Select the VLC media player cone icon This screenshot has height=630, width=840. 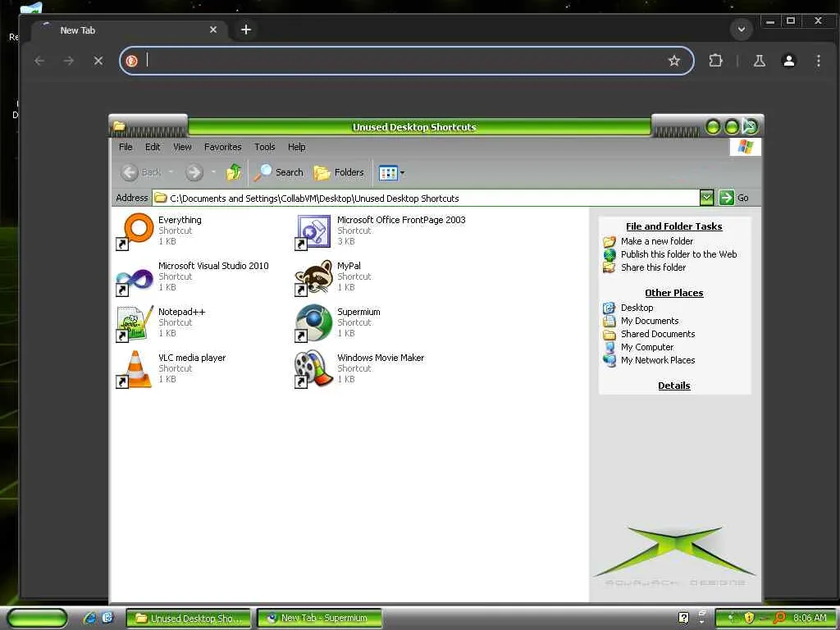click(135, 370)
